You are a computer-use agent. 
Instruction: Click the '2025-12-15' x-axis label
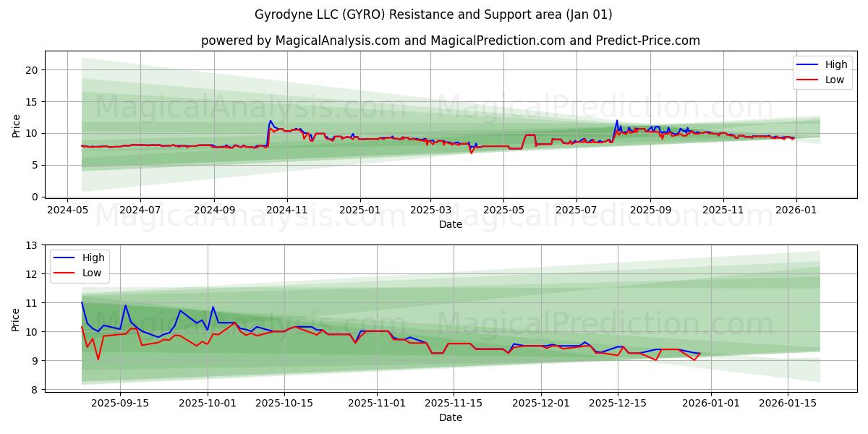[618, 403]
